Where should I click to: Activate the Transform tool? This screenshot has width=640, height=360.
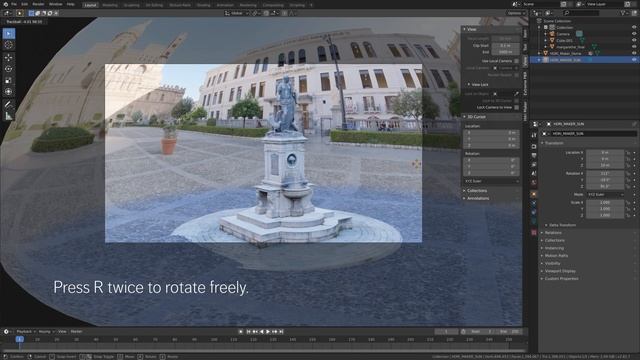pos(9,92)
